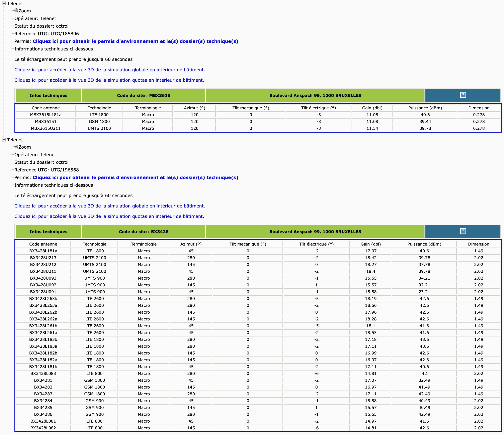Click power value '41.49' in BX34282 row
The height and width of the screenshot is (435, 504).
(424, 387)
